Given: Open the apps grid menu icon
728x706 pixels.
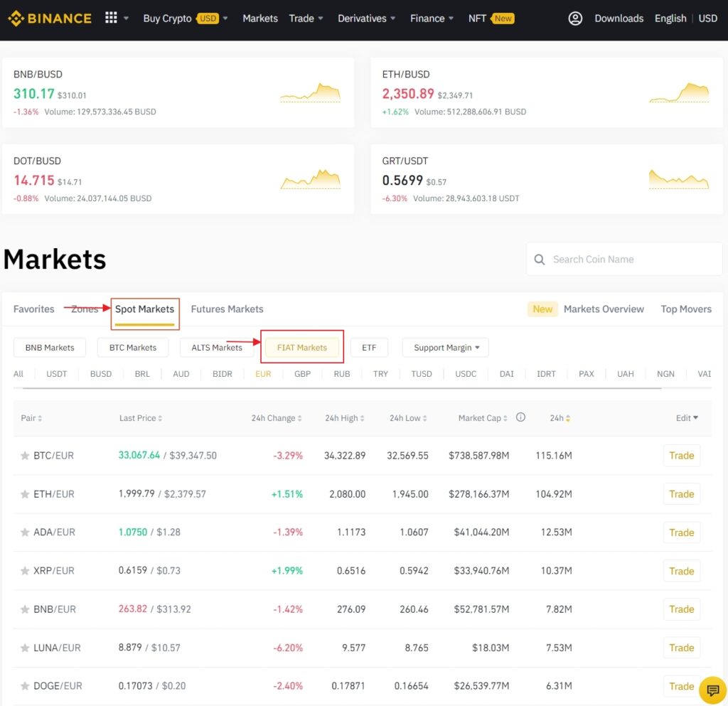Looking at the screenshot, I should [111, 18].
